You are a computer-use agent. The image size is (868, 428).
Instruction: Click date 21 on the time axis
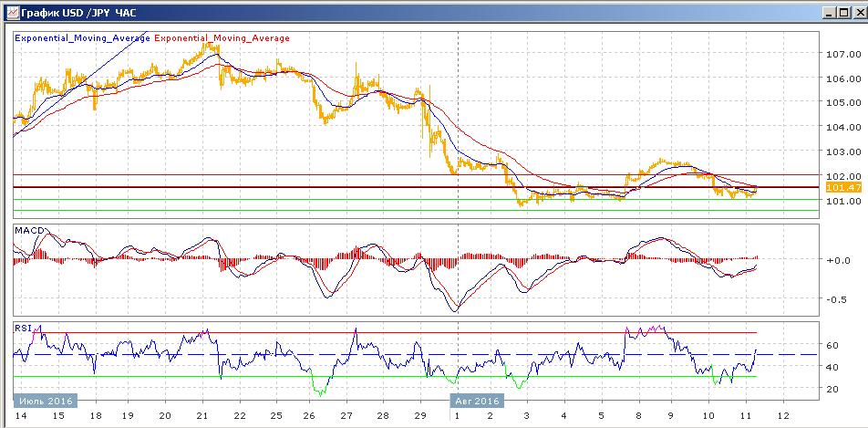pos(201,415)
